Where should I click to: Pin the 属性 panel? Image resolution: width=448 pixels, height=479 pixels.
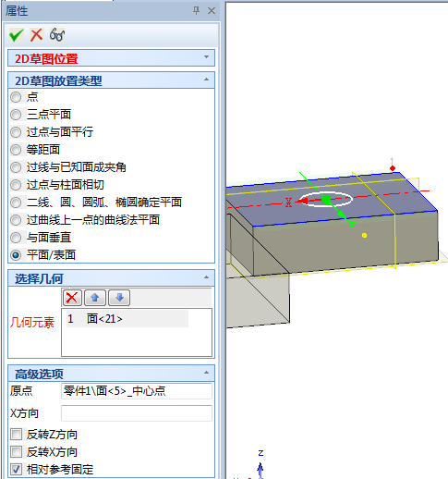tap(196, 11)
